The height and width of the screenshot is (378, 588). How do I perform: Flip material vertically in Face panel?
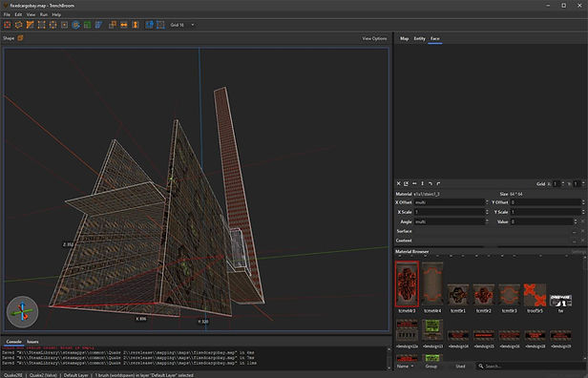[x=422, y=183]
